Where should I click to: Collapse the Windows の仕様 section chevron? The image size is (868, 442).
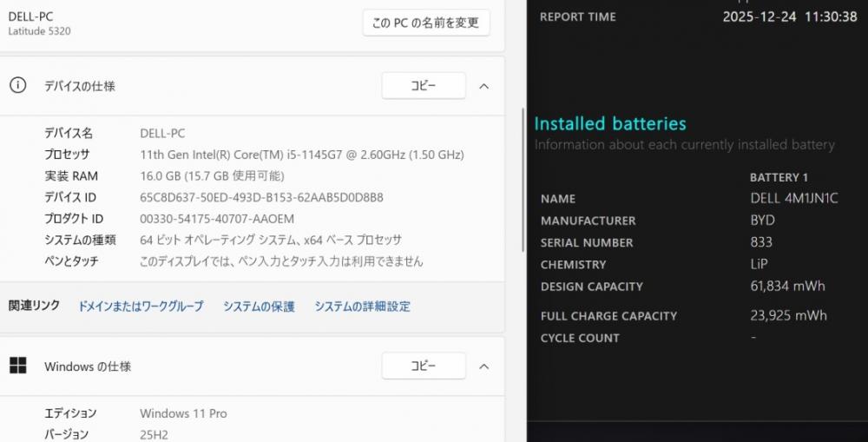[x=483, y=366]
